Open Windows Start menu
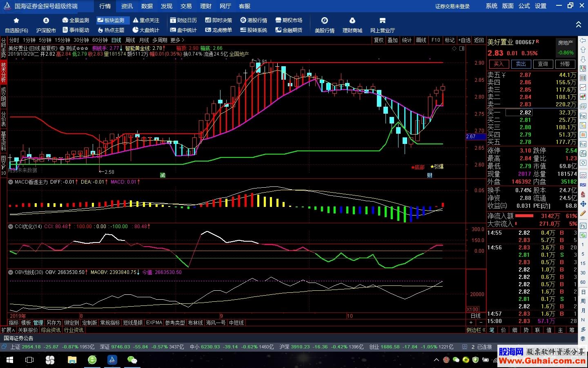Viewport: 588px width, 368px height. tap(10, 360)
